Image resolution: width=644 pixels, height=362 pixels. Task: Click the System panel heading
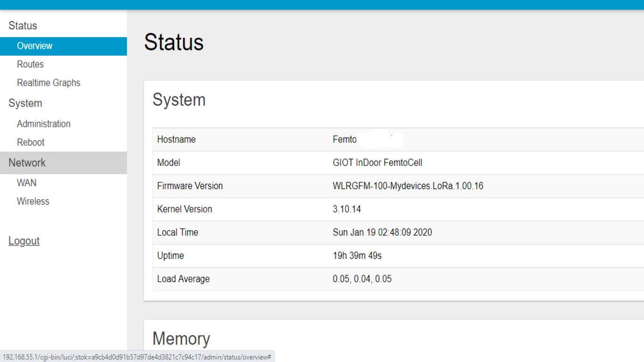179,100
